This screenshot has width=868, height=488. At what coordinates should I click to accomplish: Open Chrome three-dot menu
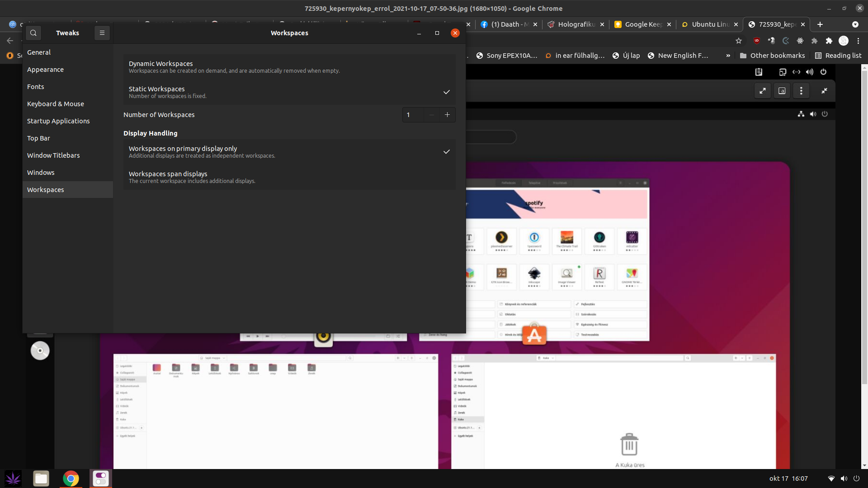coord(858,41)
